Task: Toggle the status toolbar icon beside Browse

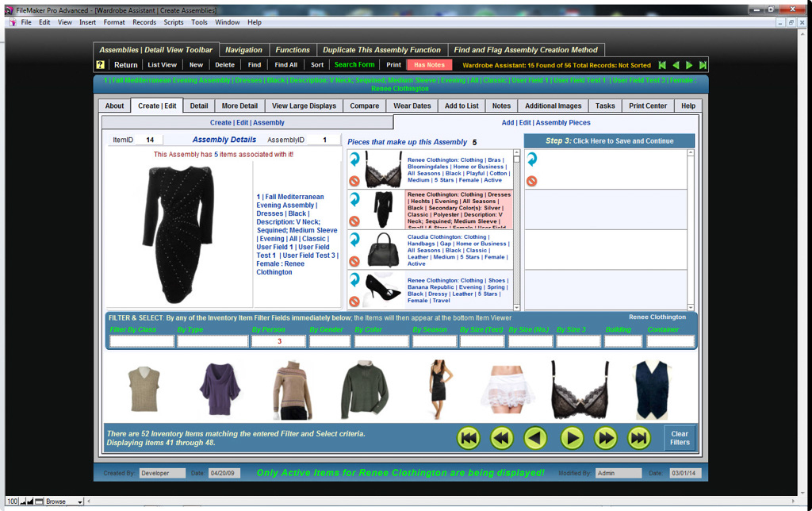Action: 39,501
